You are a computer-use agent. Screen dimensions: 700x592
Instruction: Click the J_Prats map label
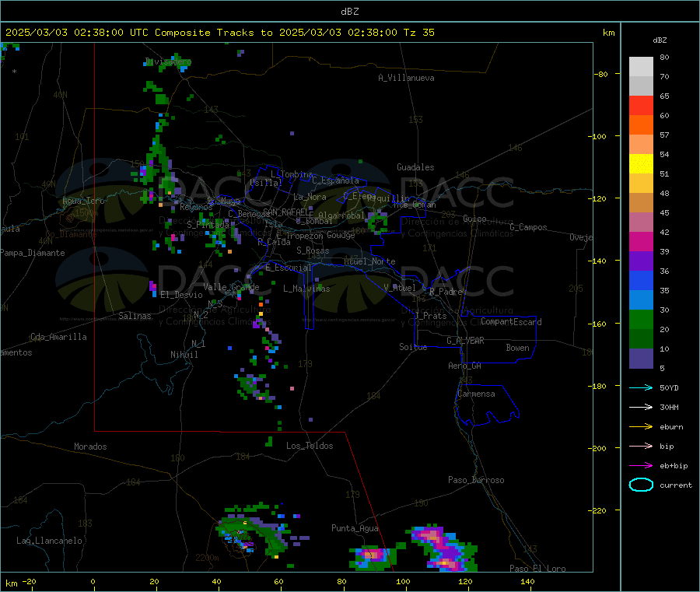point(431,316)
